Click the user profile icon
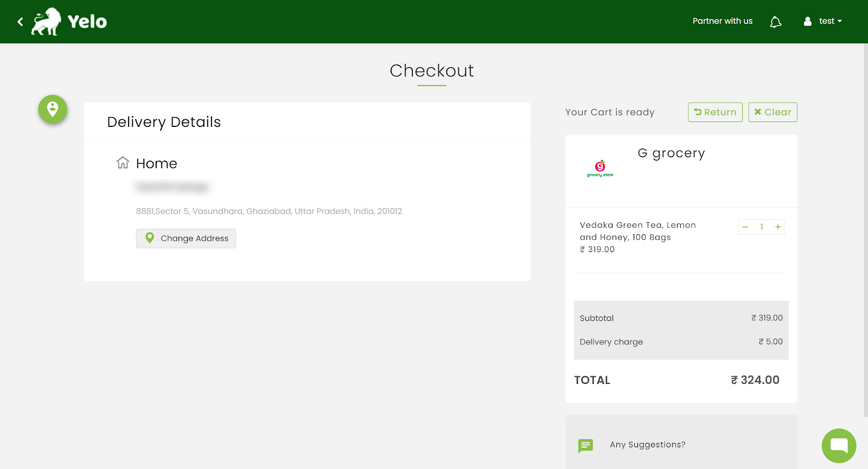Viewport: 868px width, 469px height. tap(807, 21)
